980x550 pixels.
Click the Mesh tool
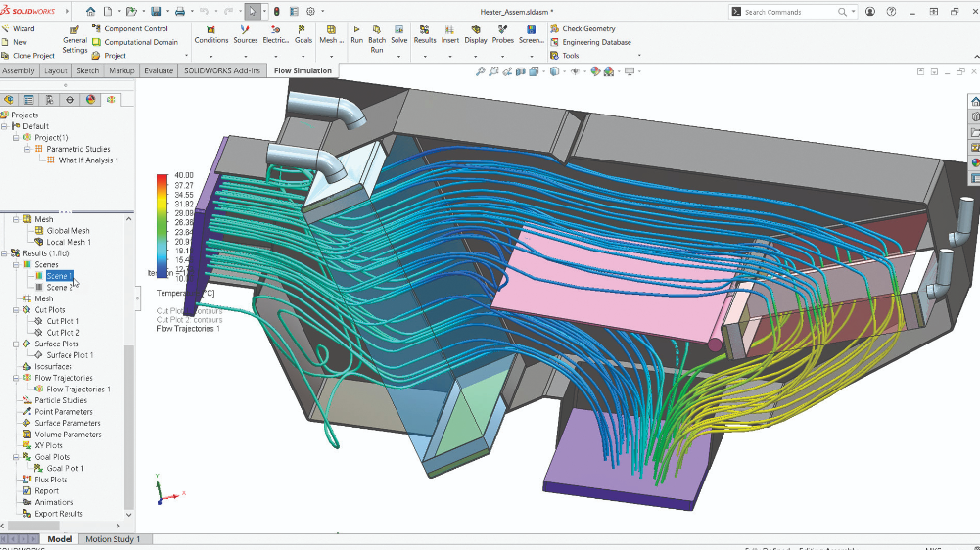tap(331, 35)
